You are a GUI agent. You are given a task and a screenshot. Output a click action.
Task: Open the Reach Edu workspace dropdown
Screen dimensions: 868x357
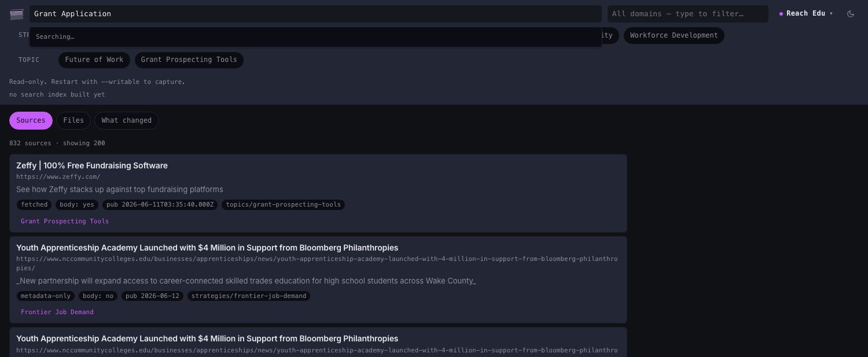(x=806, y=13)
